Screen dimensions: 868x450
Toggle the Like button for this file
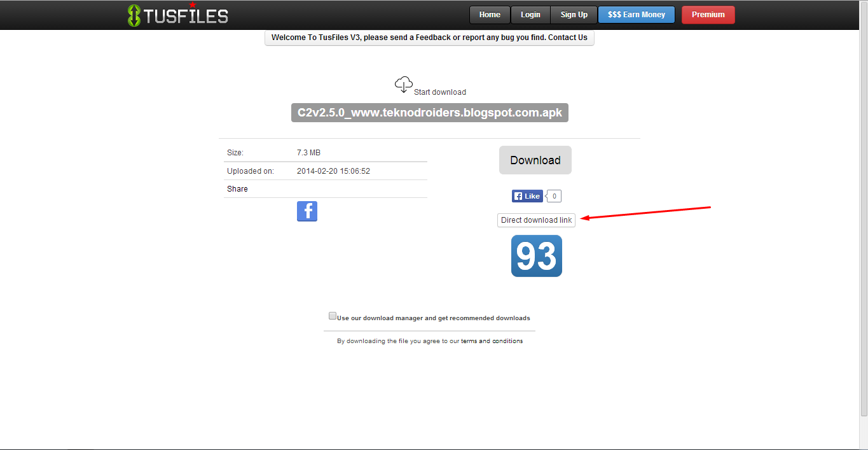(527, 195)
